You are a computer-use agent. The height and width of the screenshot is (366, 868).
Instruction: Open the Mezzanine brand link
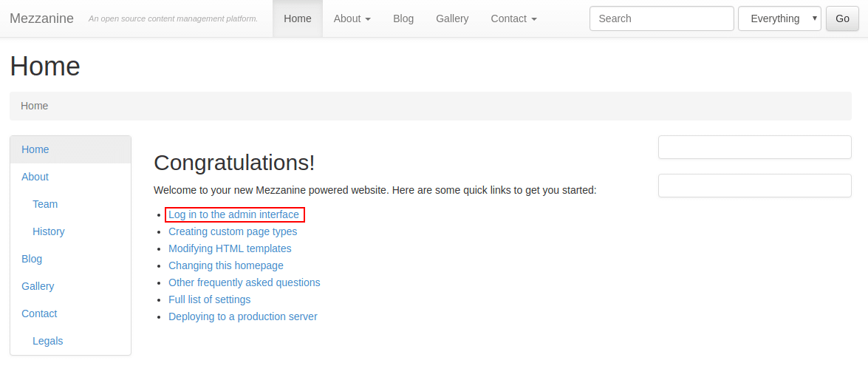coord(41,18)
